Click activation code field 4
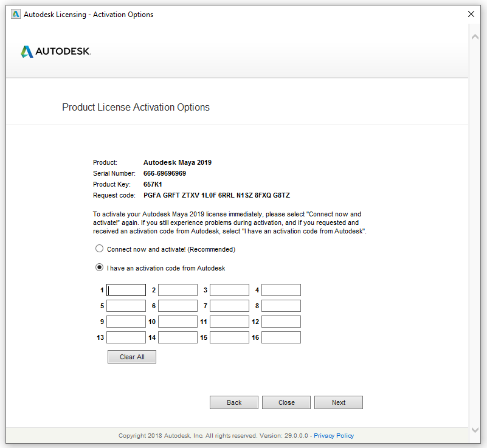Viewport: 487px width, 448px height. 281,290
